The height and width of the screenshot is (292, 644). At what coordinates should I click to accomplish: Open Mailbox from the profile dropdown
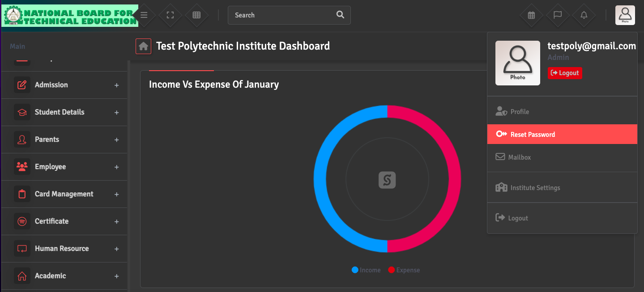tap(519, 157)
